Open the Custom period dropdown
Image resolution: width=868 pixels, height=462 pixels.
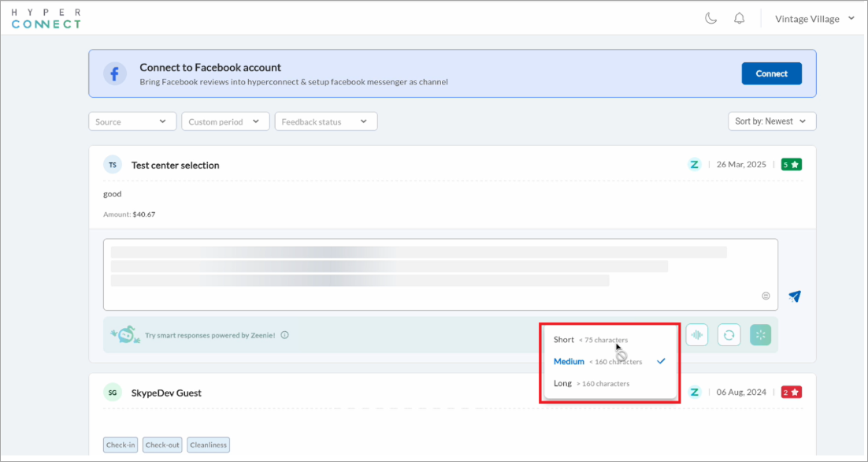pos(225,121)
